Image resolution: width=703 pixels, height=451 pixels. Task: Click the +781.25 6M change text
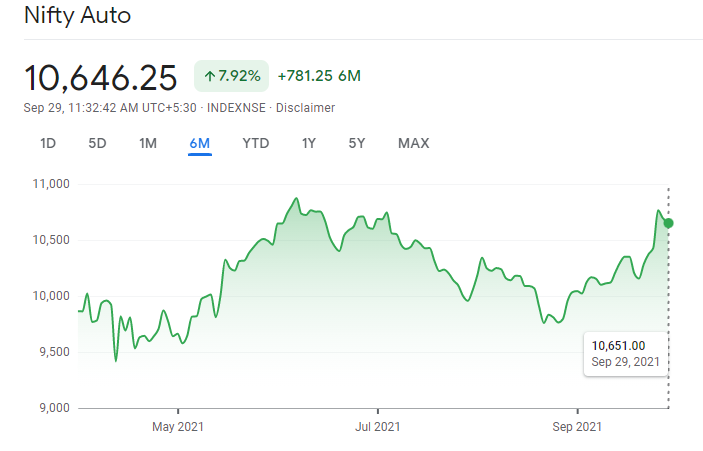pyautogui.click(x=319, y=76)
